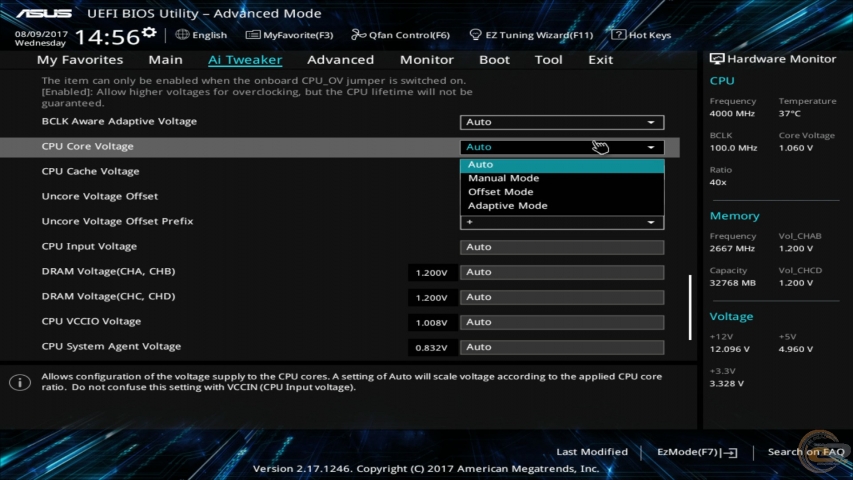The image size is (853, 480).
Task: Switch to the Boot tab
Action: (x=494, y=60)
